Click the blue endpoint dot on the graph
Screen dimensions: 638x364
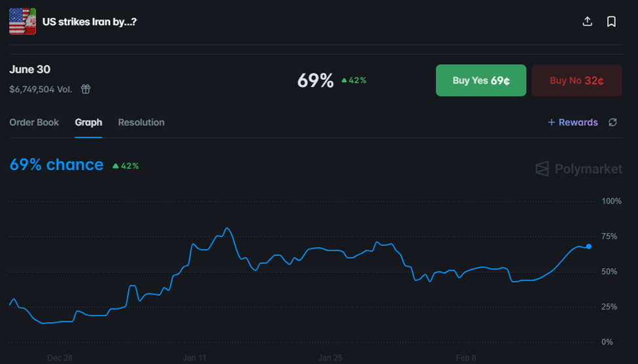[x=589, y=246]
